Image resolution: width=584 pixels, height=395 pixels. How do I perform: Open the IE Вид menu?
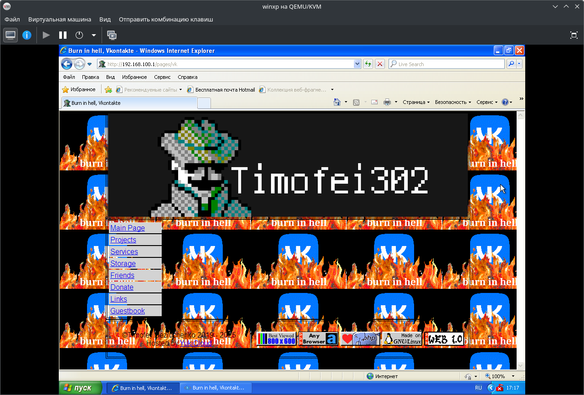tap(110, 77)
